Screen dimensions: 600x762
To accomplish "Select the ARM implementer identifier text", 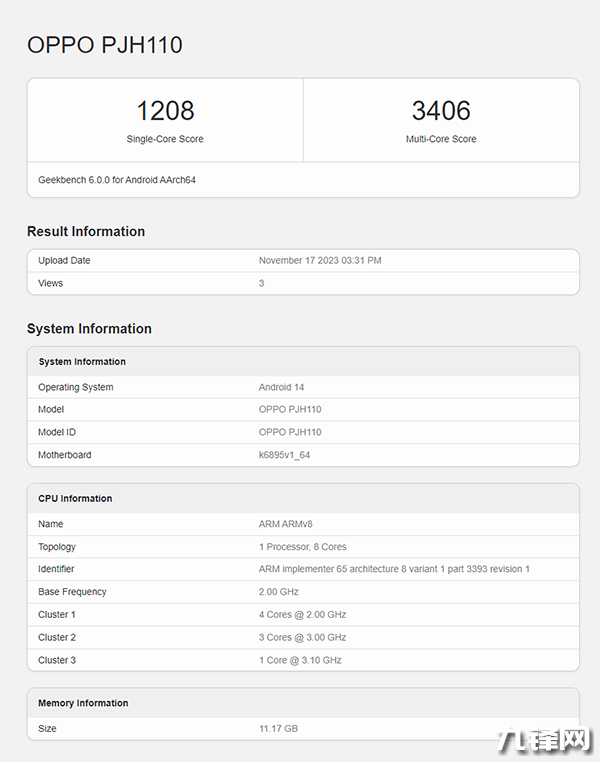I will coord(394,569).
